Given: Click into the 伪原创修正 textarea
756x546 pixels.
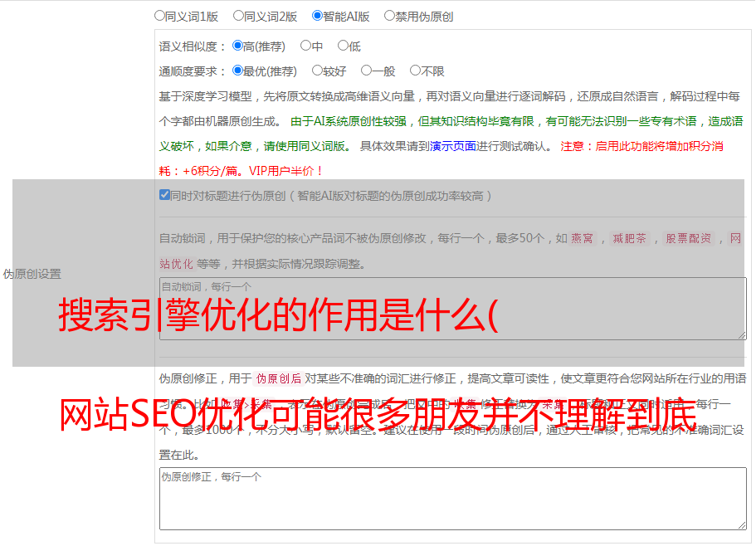Looking at the screenshot, I should click(x=453, y=499).
